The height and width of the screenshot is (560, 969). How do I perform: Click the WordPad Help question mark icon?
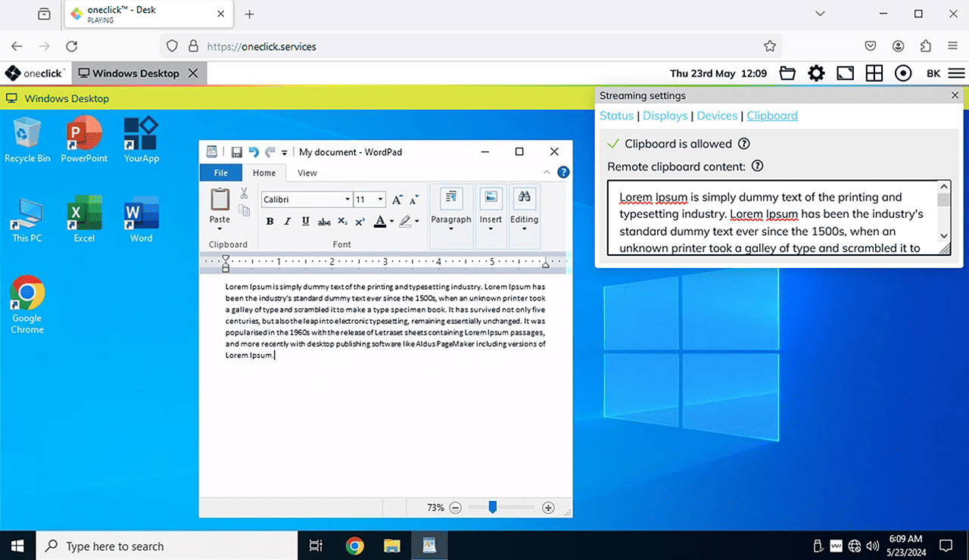(x=563, y=173)
